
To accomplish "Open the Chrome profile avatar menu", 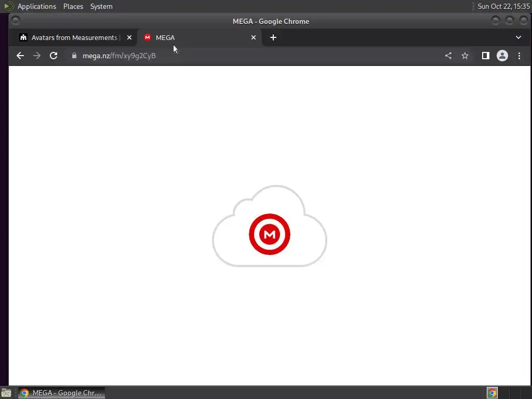I will pyautogui.click(x=502, y=56).
